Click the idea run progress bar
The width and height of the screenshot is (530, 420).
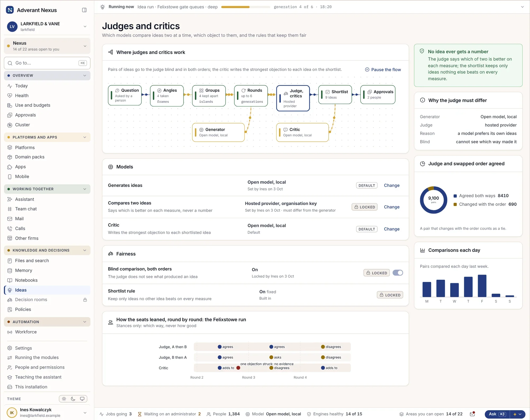[x=246, y=7]
